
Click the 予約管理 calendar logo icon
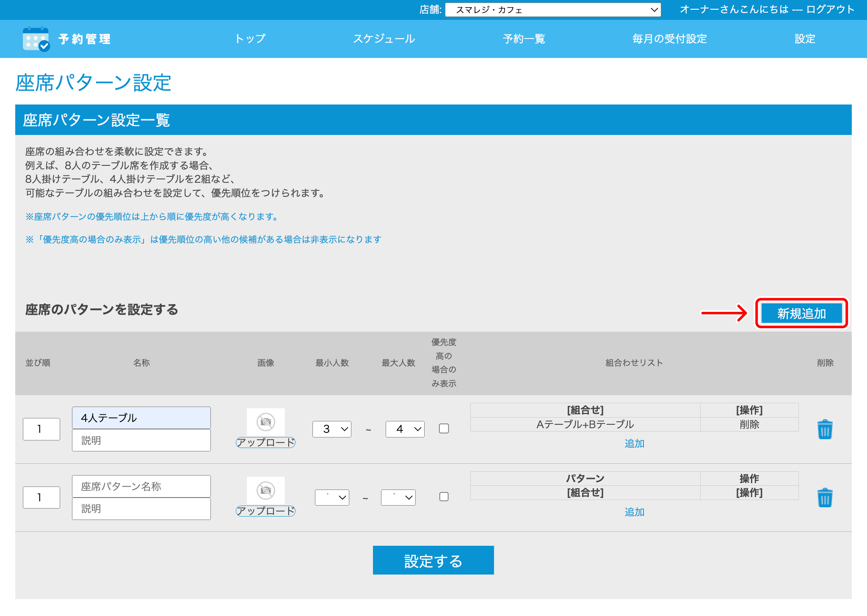36,39
